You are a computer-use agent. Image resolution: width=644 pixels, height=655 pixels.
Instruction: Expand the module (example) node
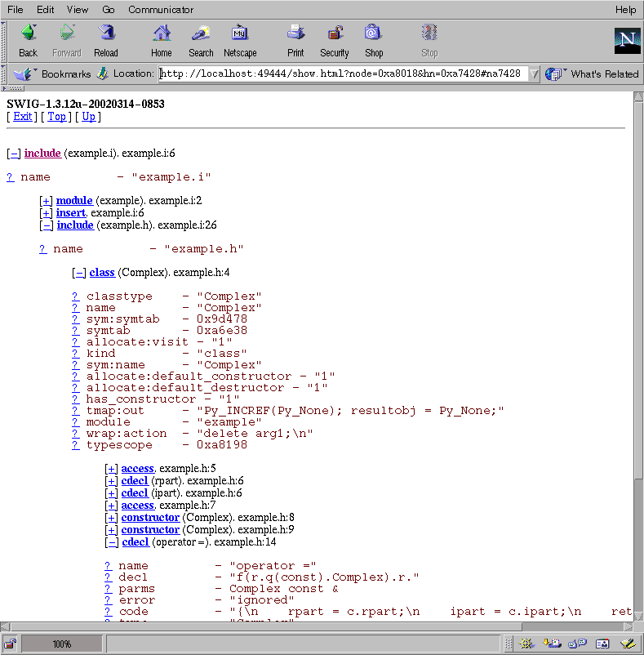click(47, 201)
